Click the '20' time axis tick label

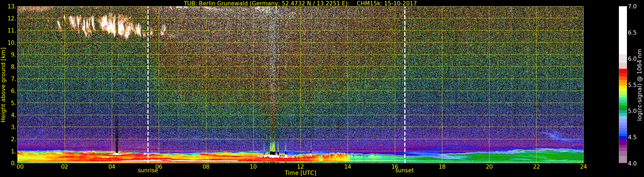[x=489, y=167]
